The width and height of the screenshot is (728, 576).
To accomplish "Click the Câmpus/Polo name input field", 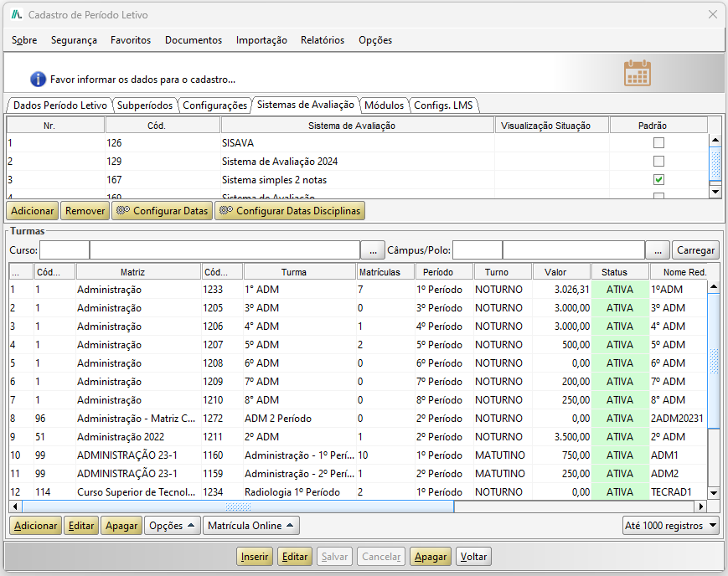I will click(x=574, y=250).
